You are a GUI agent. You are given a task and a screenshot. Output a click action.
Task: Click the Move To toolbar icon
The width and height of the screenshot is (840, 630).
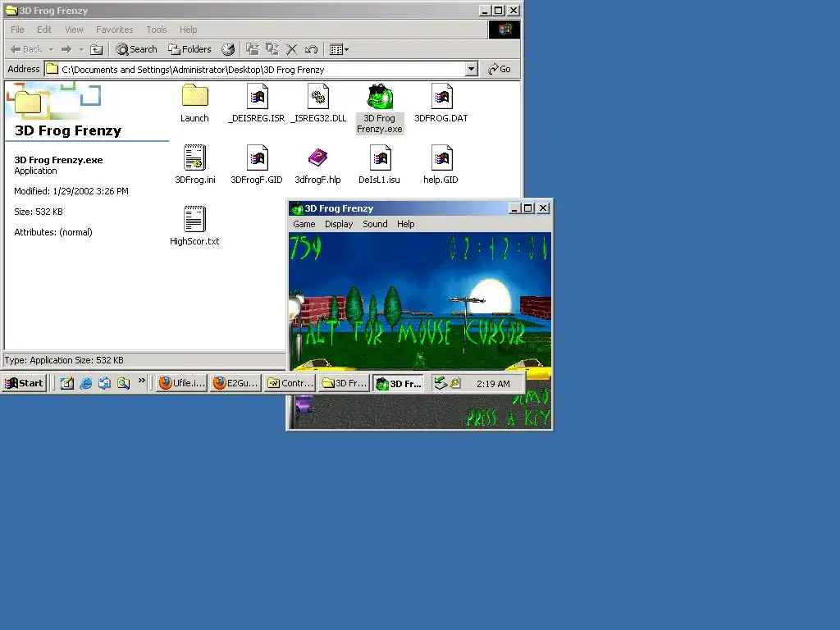coord(253,50)
